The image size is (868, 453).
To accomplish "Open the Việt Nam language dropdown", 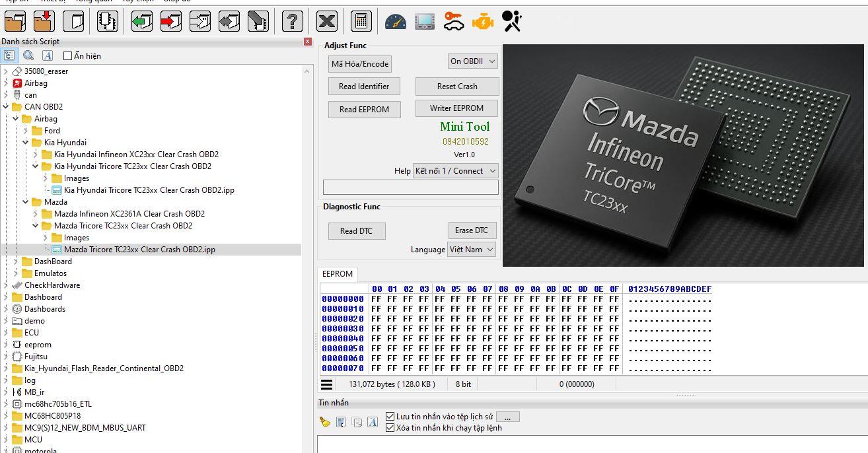I will tap(472, 250).
